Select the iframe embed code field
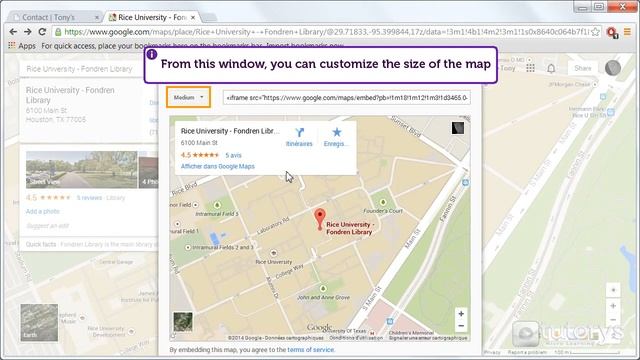The height and width of the screenshot is (360, 640). (x=347, y=98)
